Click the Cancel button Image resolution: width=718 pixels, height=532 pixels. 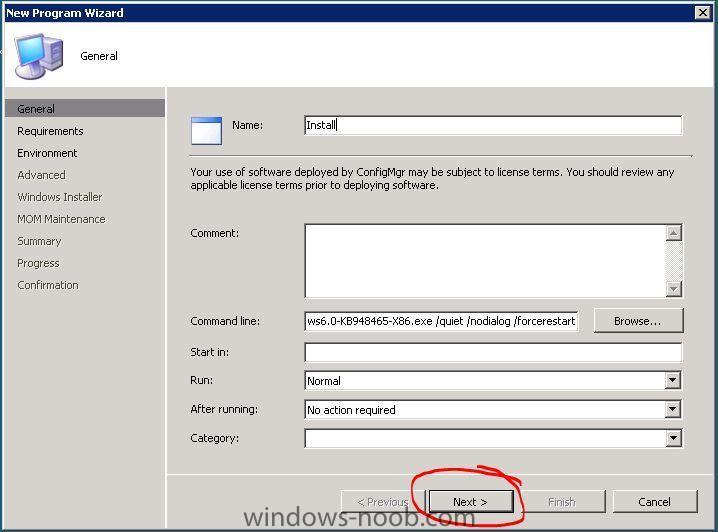655,502
